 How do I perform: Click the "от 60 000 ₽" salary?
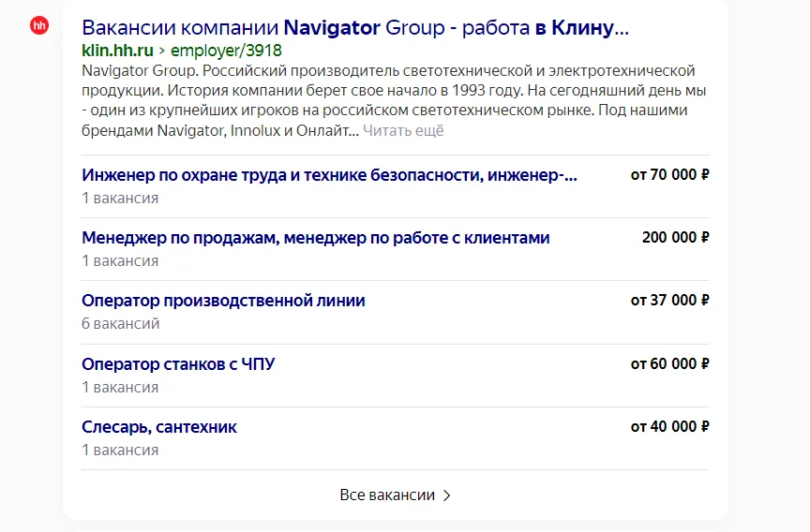coord(669,363)
